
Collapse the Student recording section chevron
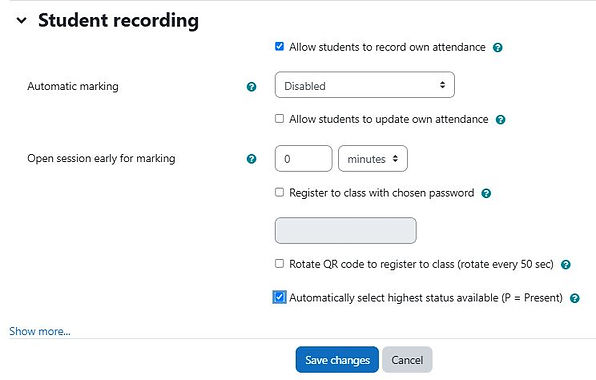(22, 20)
